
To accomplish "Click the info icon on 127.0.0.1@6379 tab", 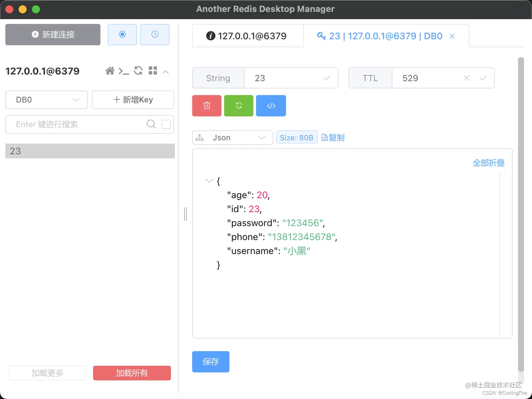I will pyautogui.click(x=210, y=36).
